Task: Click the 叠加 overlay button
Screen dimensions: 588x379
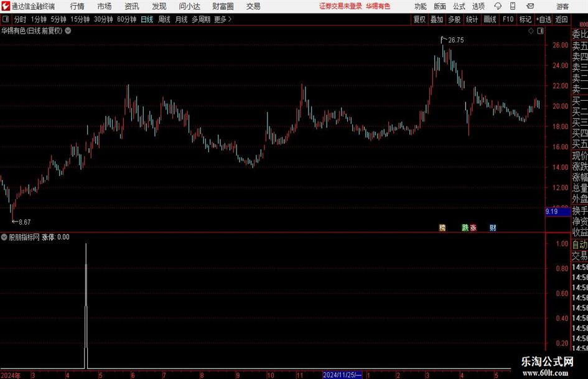Action: coord(437,19)
